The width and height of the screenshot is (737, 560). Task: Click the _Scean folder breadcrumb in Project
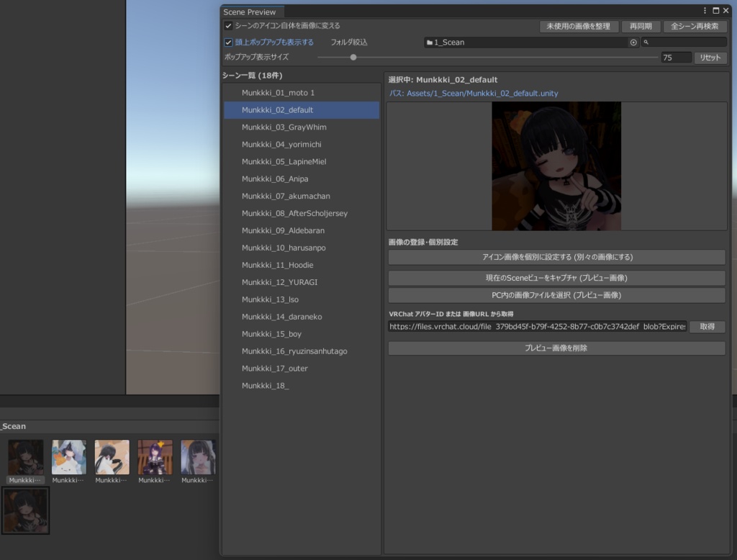pos(13,426)
